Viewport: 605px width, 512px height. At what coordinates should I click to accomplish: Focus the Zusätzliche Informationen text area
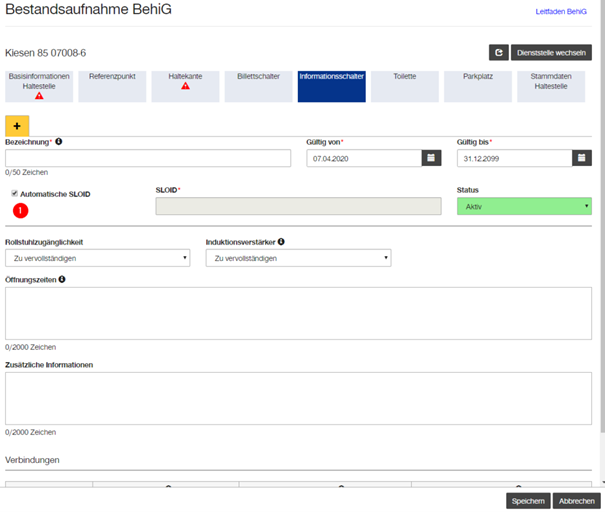coord(298,399)
